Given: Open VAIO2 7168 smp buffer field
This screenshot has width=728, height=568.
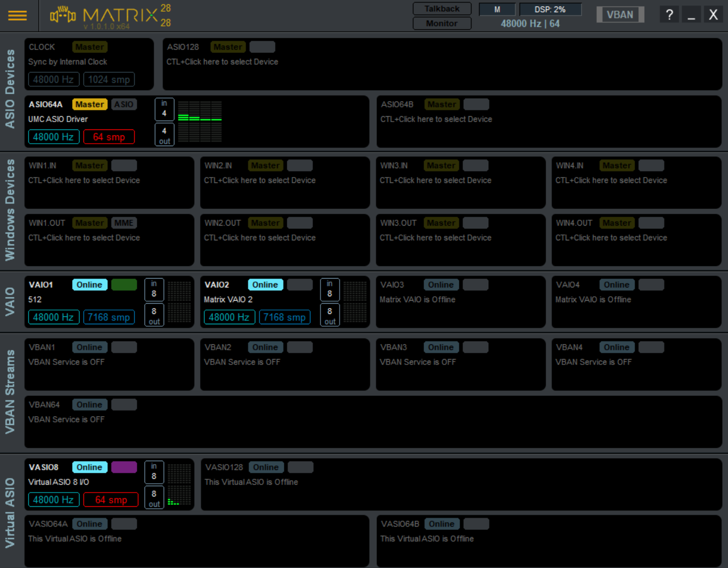Looking at the screenshot, I should point(284,317).
